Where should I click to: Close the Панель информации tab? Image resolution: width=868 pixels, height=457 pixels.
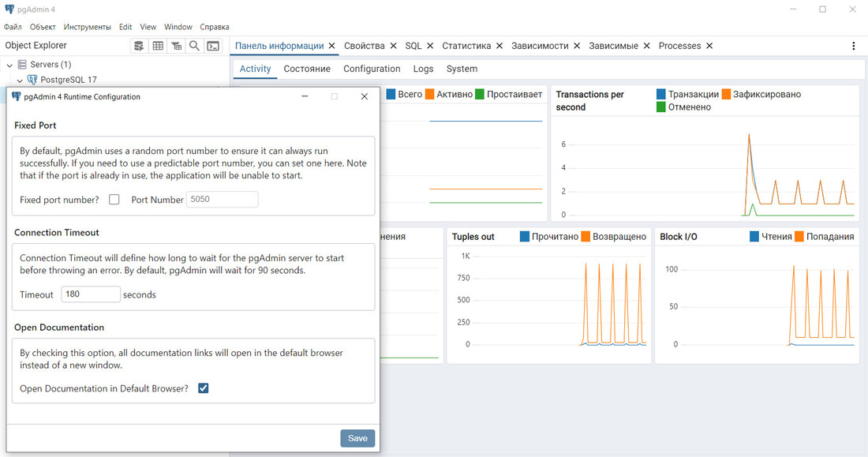(x=331, y=46)
